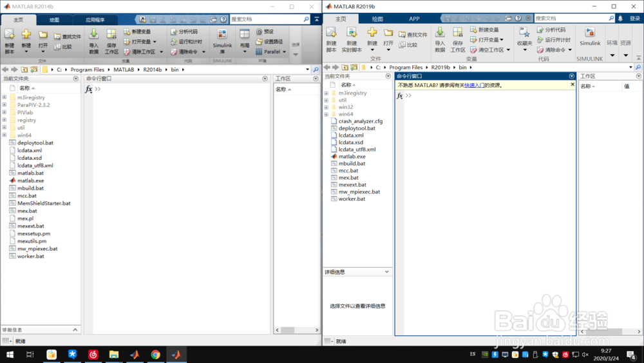
Task: Open Open Variable dropdown in R2014b
Action: click(x=155, y=41)
